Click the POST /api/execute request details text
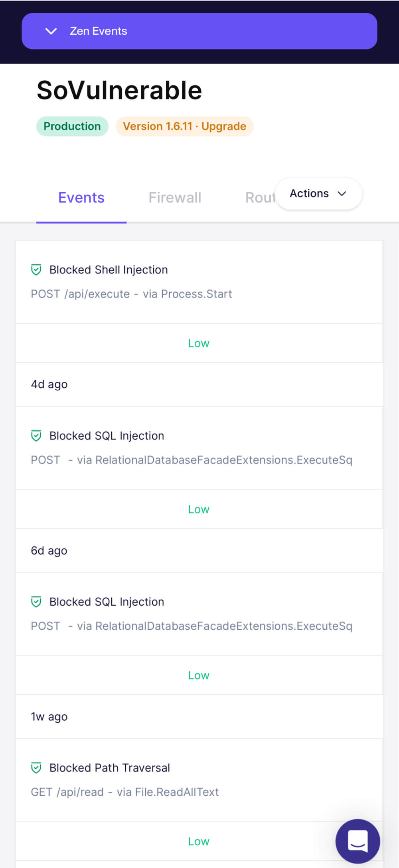399x868 pixels. [131, 294]
